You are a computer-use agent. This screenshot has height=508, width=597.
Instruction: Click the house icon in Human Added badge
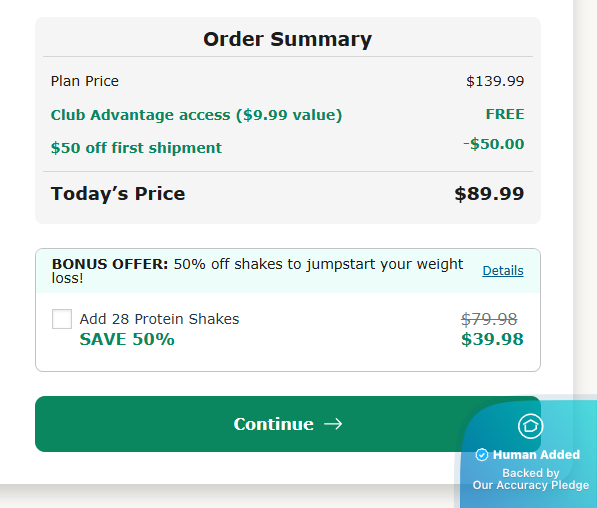pos(530,426)
